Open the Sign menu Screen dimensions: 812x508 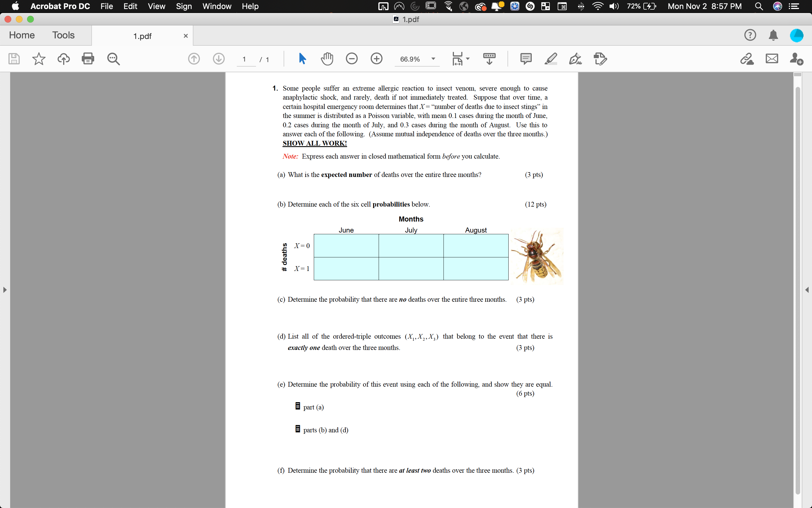[x=184, y=6]
